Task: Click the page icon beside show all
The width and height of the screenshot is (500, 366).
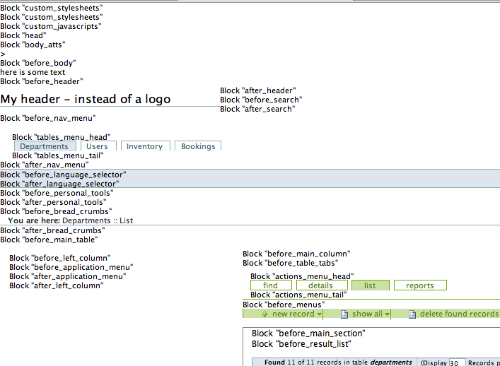Action: (x=345, y=314)
